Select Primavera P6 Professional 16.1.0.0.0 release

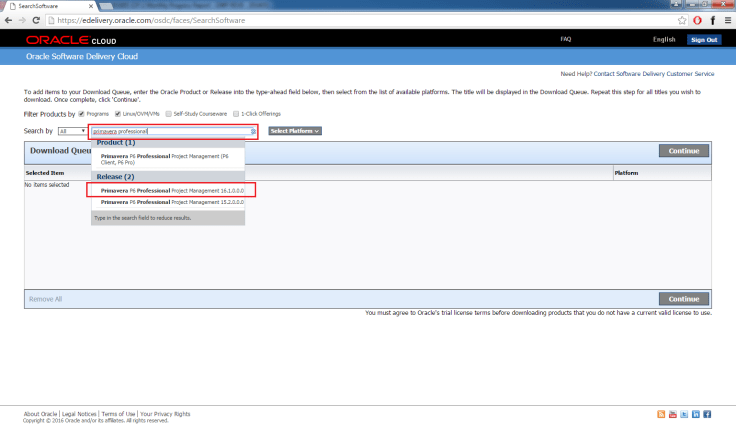[x=172, y=189]
